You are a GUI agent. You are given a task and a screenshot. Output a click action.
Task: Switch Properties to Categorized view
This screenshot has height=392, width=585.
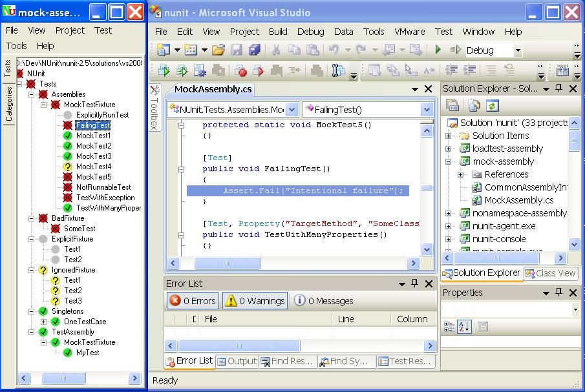coord(449,327)
